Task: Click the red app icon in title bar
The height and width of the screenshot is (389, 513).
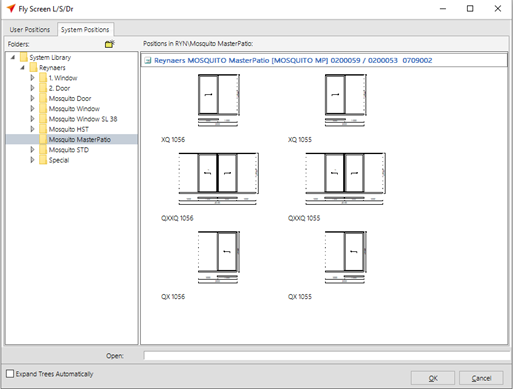Action: click(11, 8)
